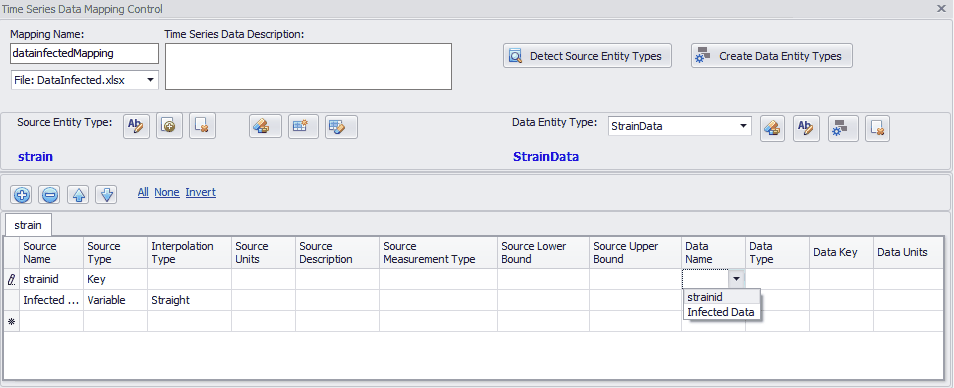Image resolution: width=954 pixels, height=388 pixels.
Task: Click Data Units column header
Action: click(x=908, y=252)
